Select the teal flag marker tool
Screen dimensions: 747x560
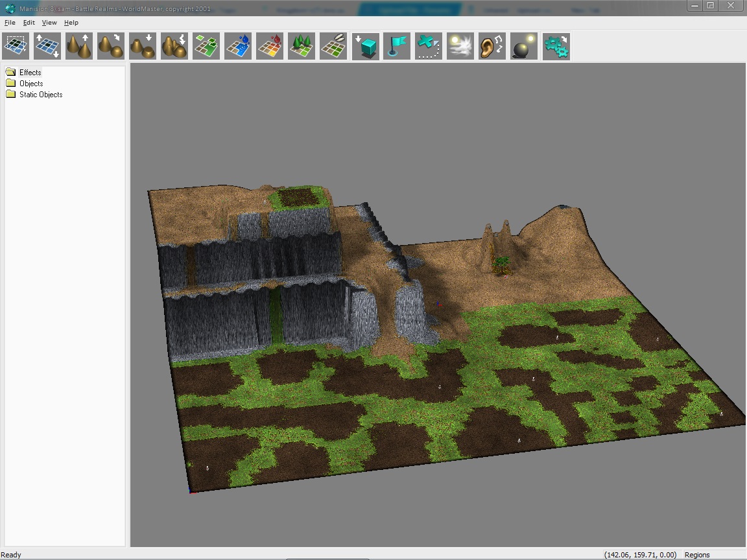click(x=397, y=46)
